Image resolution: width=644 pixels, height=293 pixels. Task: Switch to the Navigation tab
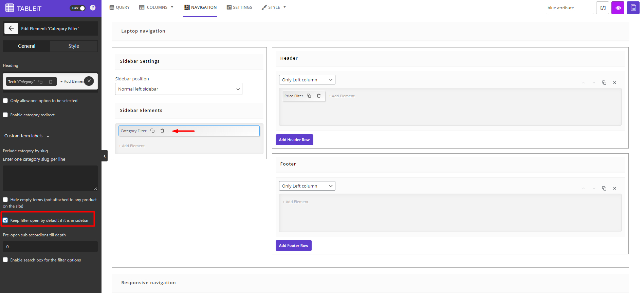pyautogui.click(x=200, y=7)
